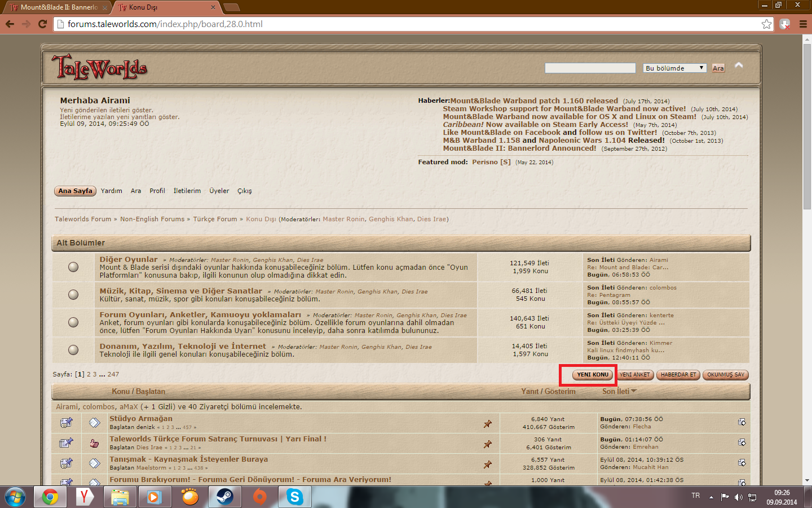Go to last post icon of Satranç Turnuvası
The image size is (812, 508).
(742, 443)
